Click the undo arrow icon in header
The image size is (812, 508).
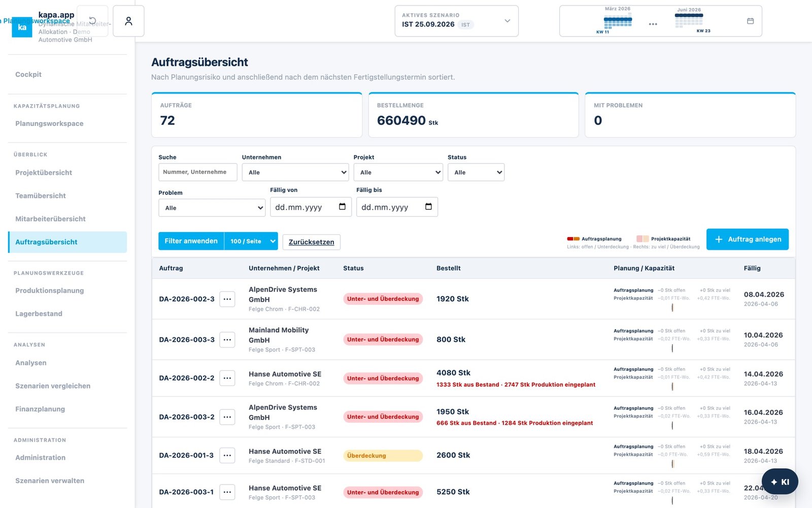pos(92,21)
